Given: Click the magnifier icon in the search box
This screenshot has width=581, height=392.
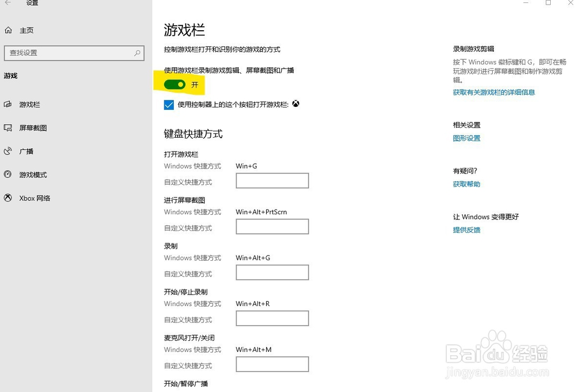Looking at the screenshot, I should 137,53.
